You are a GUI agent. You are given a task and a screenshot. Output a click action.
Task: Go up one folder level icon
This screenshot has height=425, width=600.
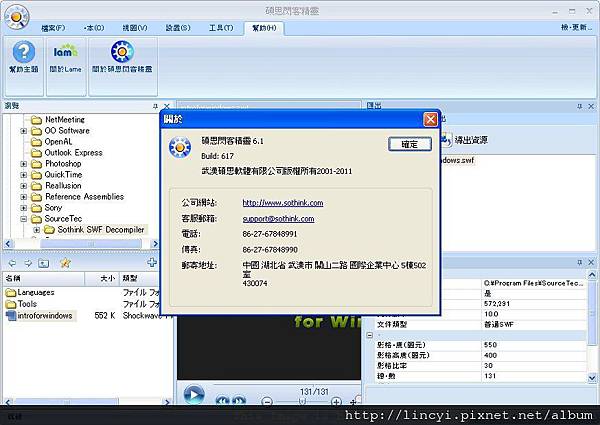(x=44, y=263)
